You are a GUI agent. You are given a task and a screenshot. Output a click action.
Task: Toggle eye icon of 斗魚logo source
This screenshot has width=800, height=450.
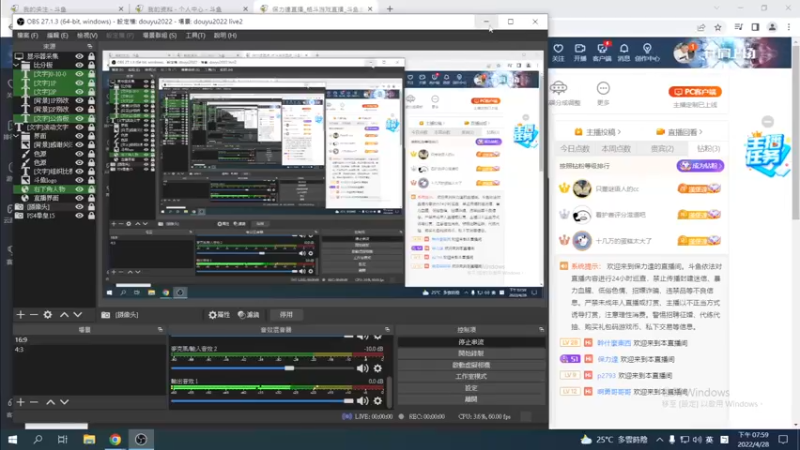pyautogui.click(x=79, y=180)
